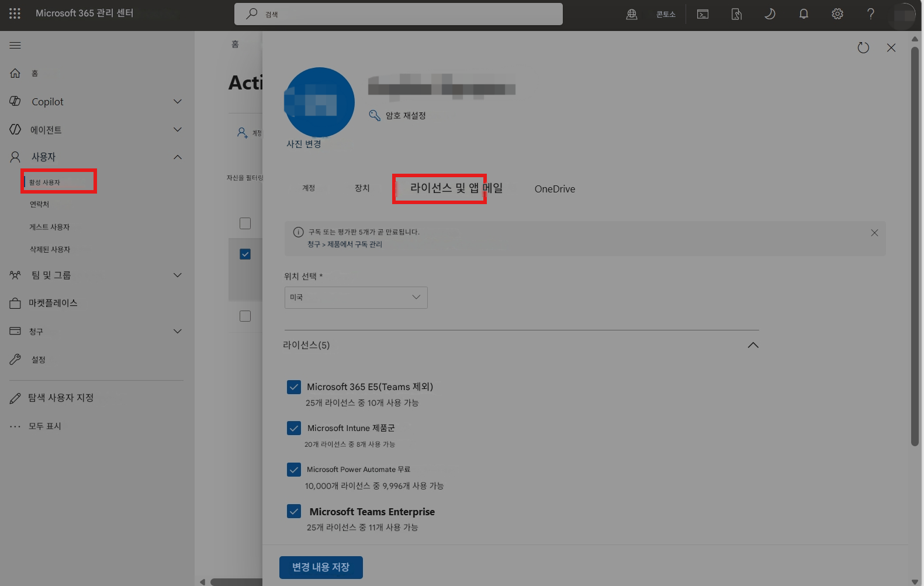Click the panel vertical scrollbar

[x=915, y=246]
